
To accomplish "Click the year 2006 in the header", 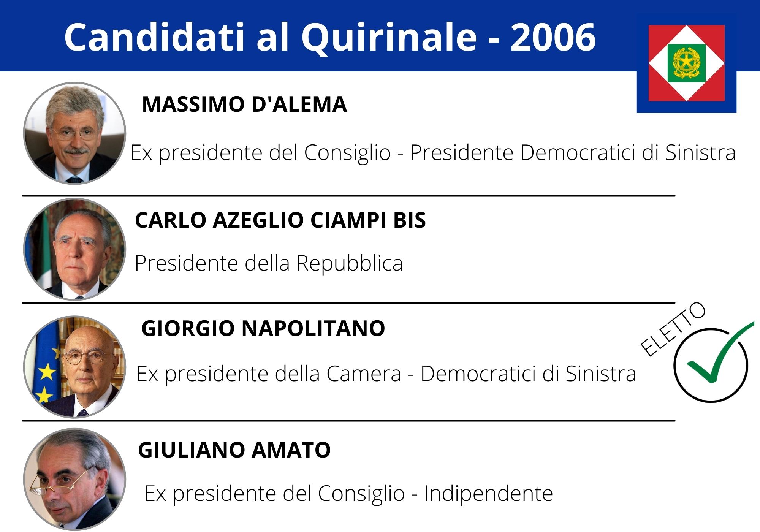I will point(553,37).
